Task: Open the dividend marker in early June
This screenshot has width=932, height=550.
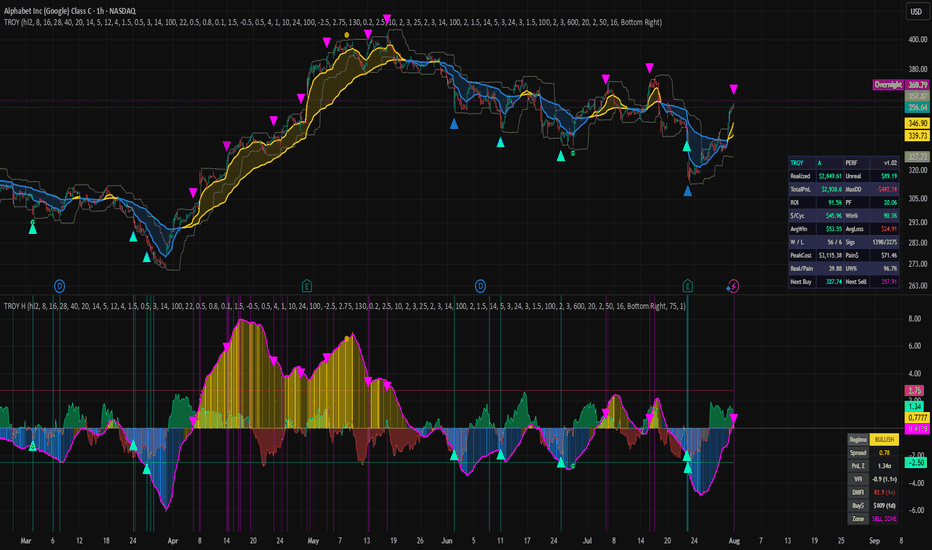Action: [x=480, y=286]
